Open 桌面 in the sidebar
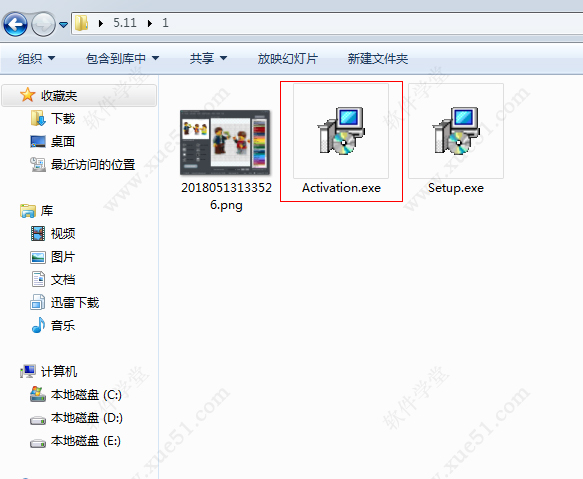Image resolution: width=583 pixels, height=479 pixels. coord(53,142)
